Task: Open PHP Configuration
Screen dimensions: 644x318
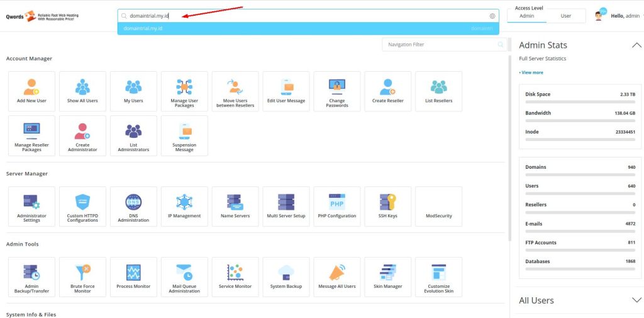Action: [337, 207]
